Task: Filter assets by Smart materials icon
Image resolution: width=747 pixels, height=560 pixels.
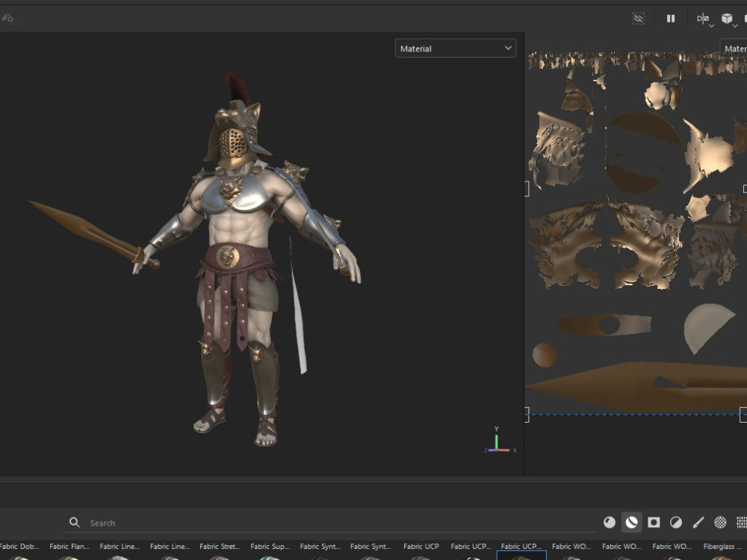Action: pyautogui.click(x=631, y=523)
